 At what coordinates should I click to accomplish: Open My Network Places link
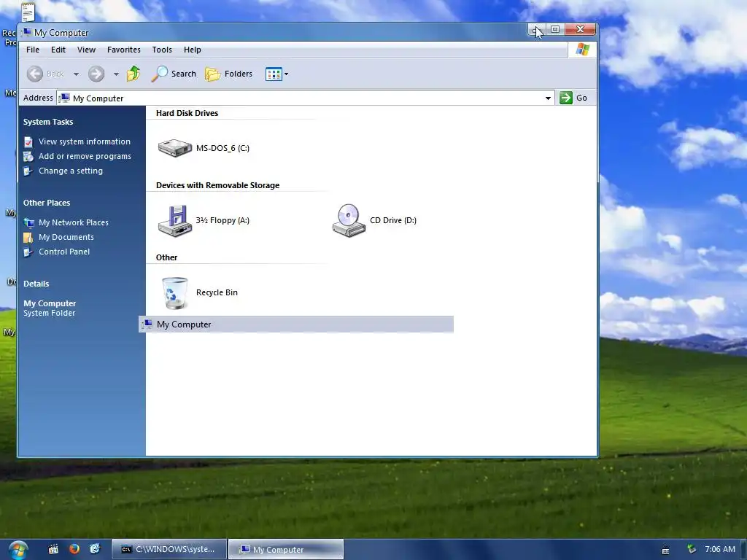coord(74,222)
